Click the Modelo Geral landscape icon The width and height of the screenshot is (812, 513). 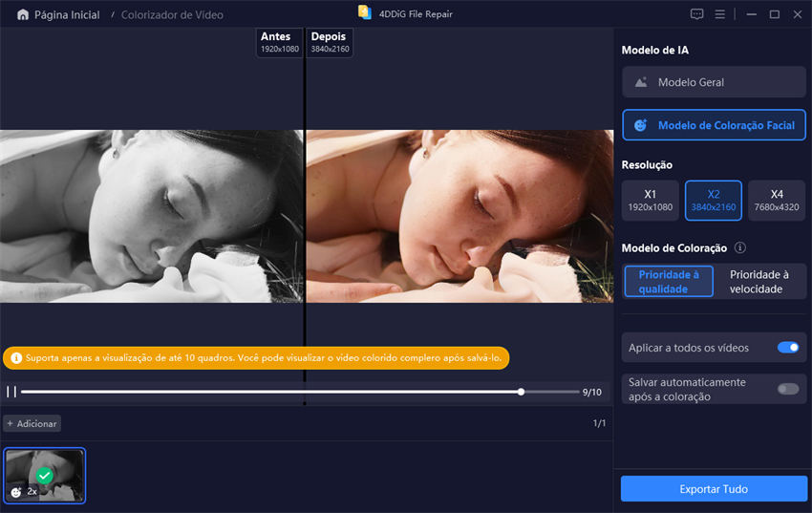point(641,82)
